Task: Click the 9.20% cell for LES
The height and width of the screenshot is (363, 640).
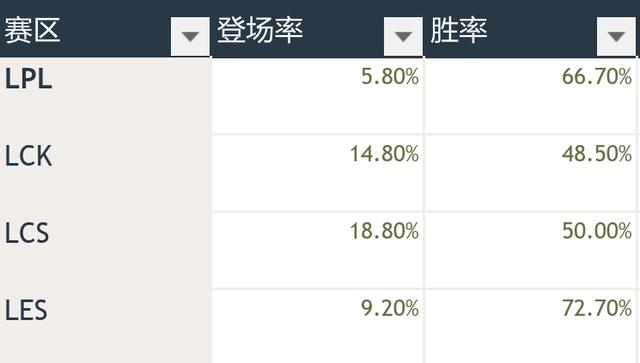Action: click(318, 326)
